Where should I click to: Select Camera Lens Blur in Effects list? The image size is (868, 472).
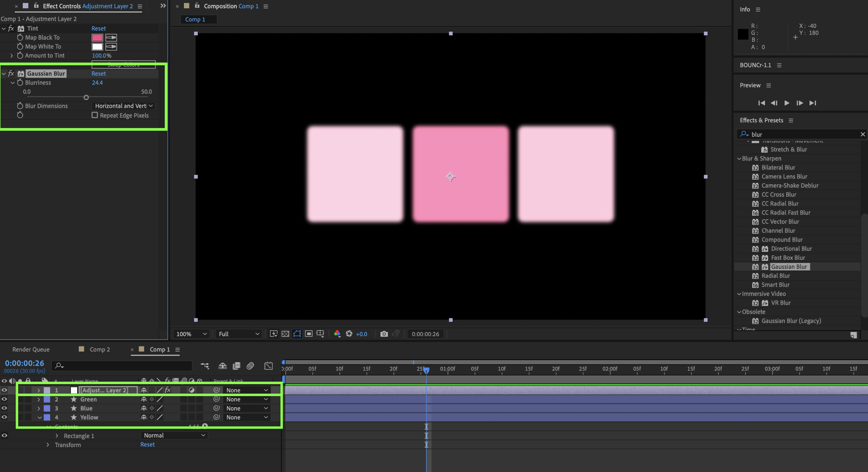(784, 176)
